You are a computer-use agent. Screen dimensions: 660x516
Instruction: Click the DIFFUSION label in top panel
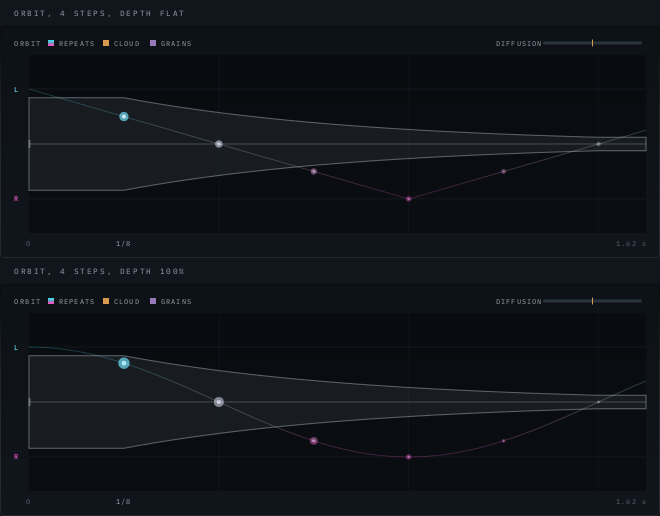pyautogui.click(x=519, y=43)
